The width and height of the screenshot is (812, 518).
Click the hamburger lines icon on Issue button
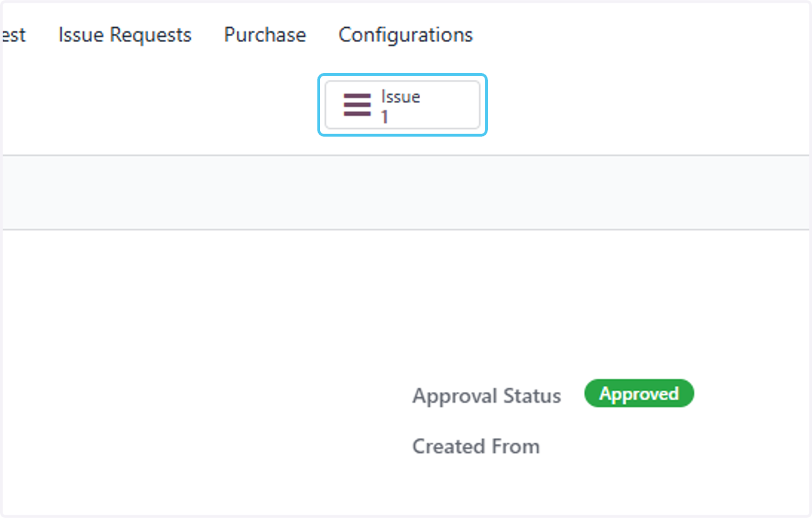pos(357,105)
